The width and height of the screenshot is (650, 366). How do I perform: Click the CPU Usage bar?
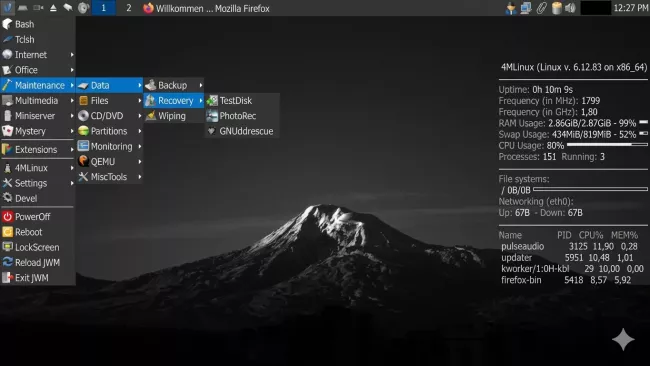pos(607,145)
